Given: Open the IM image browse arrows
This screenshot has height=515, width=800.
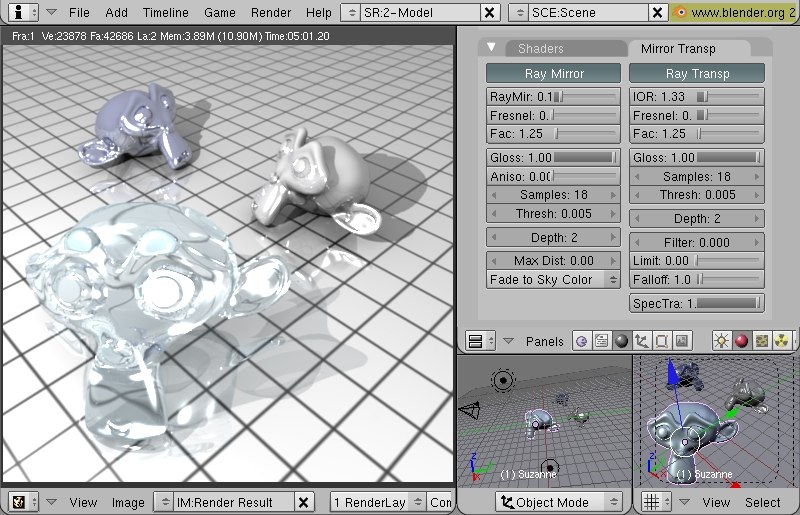Looking at the screenshot, I should click(x=165, y=502).
